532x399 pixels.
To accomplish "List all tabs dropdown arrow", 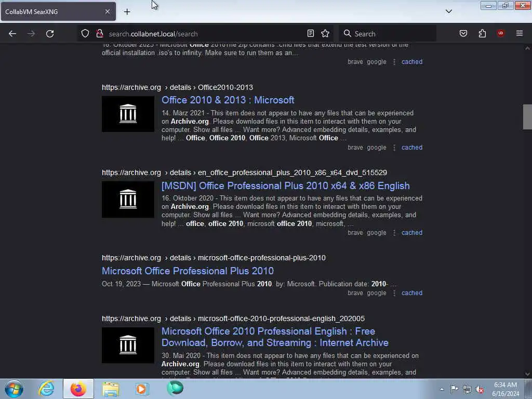I will click(x=448, y=11).
